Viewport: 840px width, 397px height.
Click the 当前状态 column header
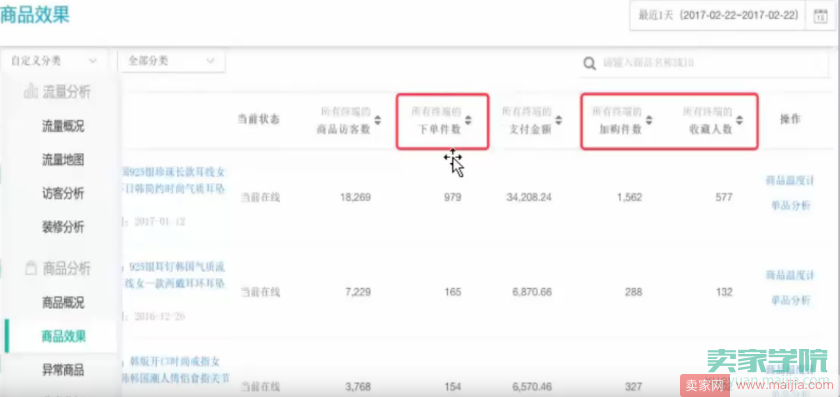pyautogui.click(x=259, y=119)
